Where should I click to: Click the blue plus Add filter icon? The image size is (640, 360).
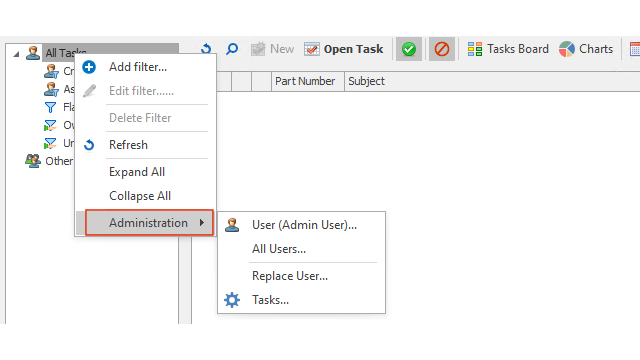(89, 67)
